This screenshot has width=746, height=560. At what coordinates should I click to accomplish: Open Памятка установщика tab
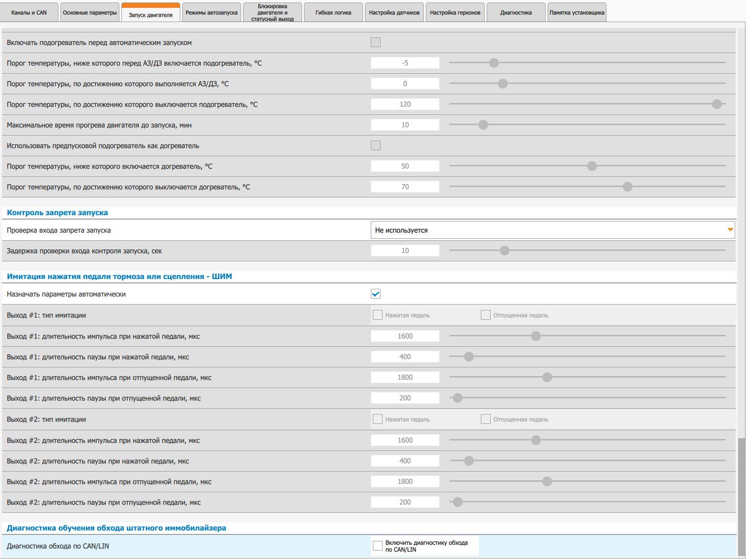click(x=577, y=12)
